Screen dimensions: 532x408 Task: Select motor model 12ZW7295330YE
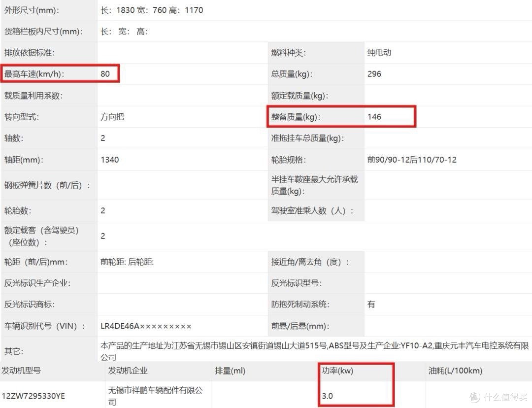(x=33, y=396)
